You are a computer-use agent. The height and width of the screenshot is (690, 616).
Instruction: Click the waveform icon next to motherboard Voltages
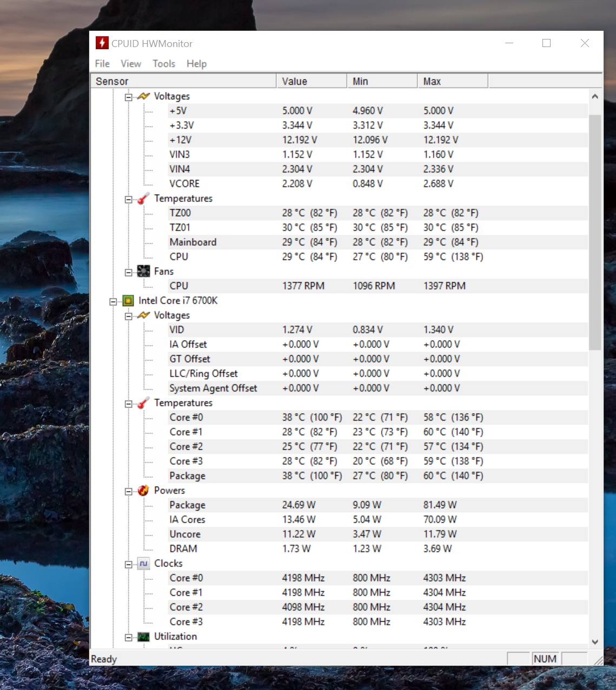(x=143, y=96)
